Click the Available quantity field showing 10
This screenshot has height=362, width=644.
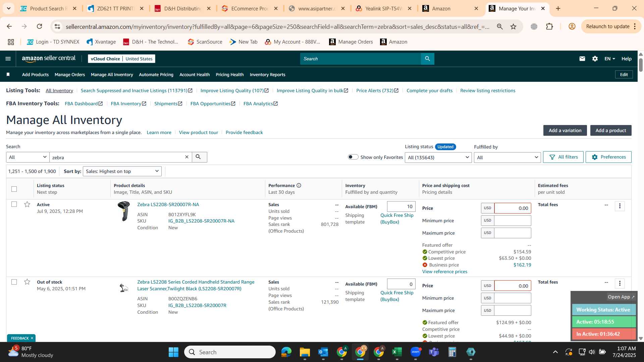coord(401,206)
